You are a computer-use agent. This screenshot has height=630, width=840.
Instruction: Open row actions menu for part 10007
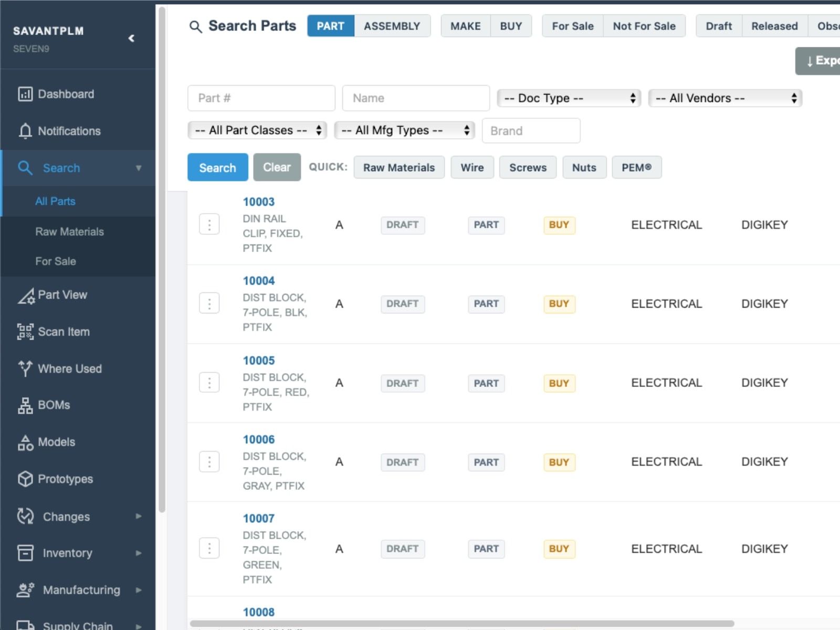pyautogui.click(x=209, y=549)
